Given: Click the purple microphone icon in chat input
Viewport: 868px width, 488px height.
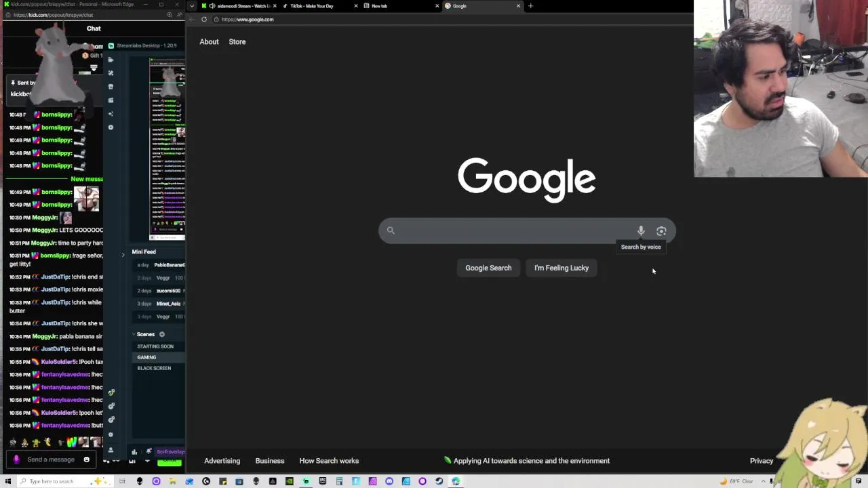Looking at the screenshot, I should click(16, 460).
